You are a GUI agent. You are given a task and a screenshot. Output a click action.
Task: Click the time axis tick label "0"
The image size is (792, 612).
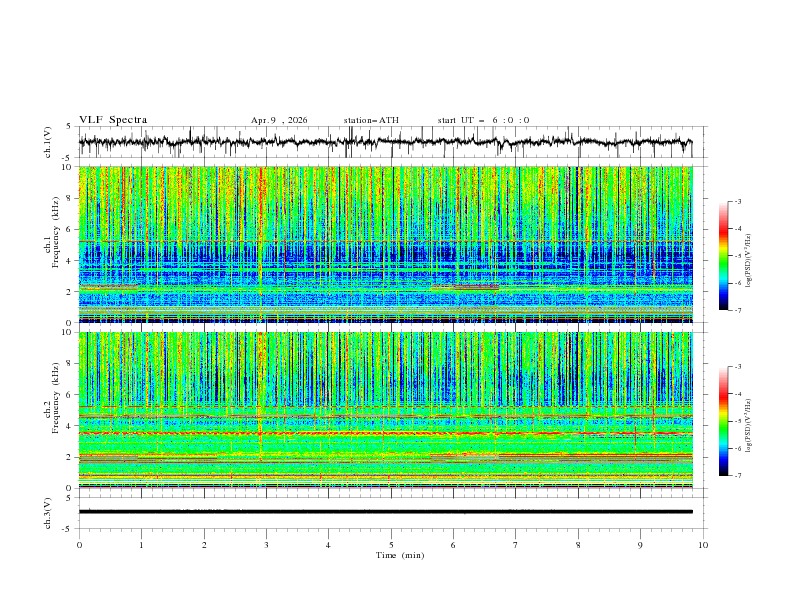coord(79,545)
